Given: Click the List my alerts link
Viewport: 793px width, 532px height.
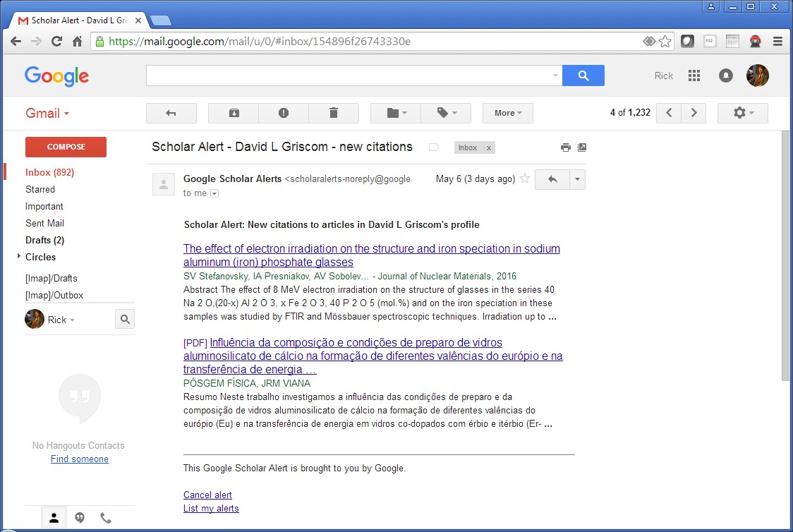Looking at the screenshot, I should (x=211, y=508).
